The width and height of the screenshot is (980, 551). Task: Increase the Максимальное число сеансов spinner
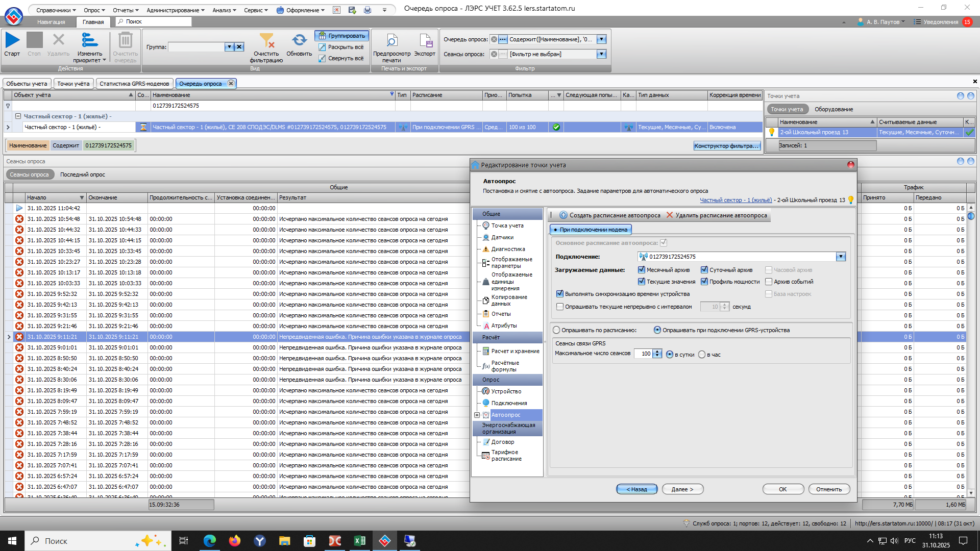pos(657,351)
